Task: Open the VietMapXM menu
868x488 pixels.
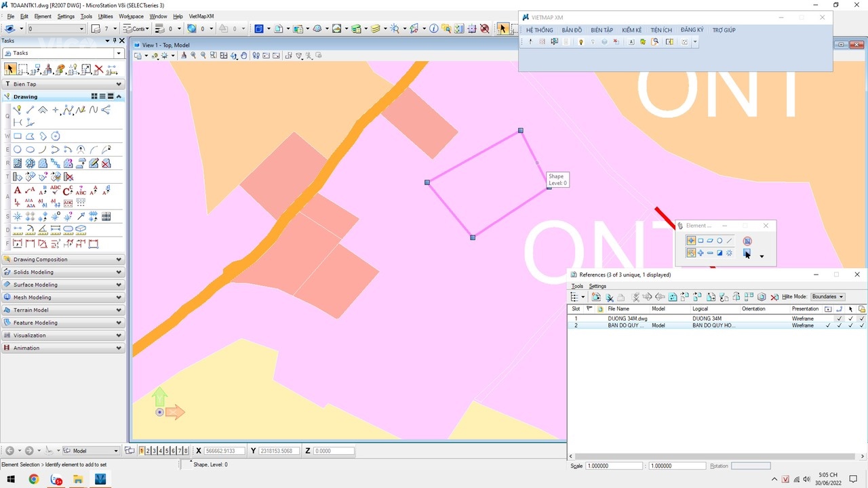Action: click(201, 16)
